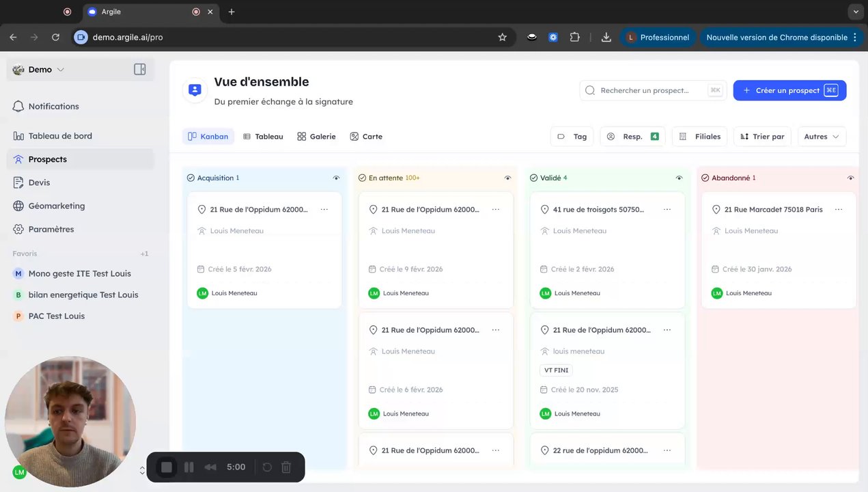Open the tab search chevron in Chrome

pyautogui.click(x=855, y=12)
